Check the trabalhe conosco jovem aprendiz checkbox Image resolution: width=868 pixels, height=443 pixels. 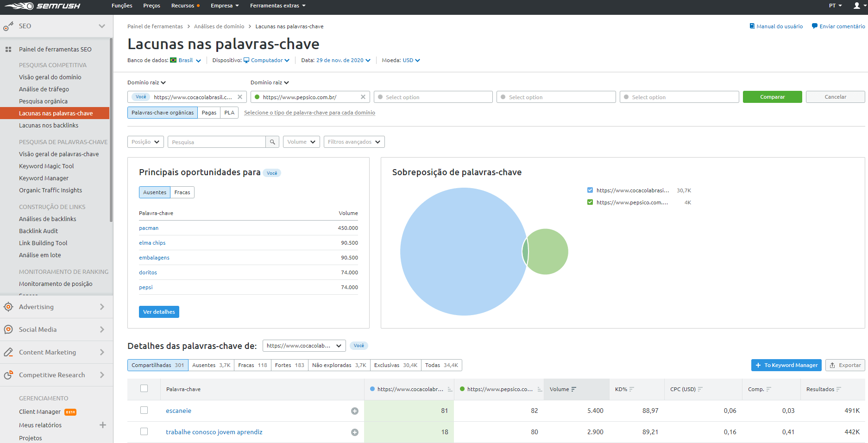(144, 431)
